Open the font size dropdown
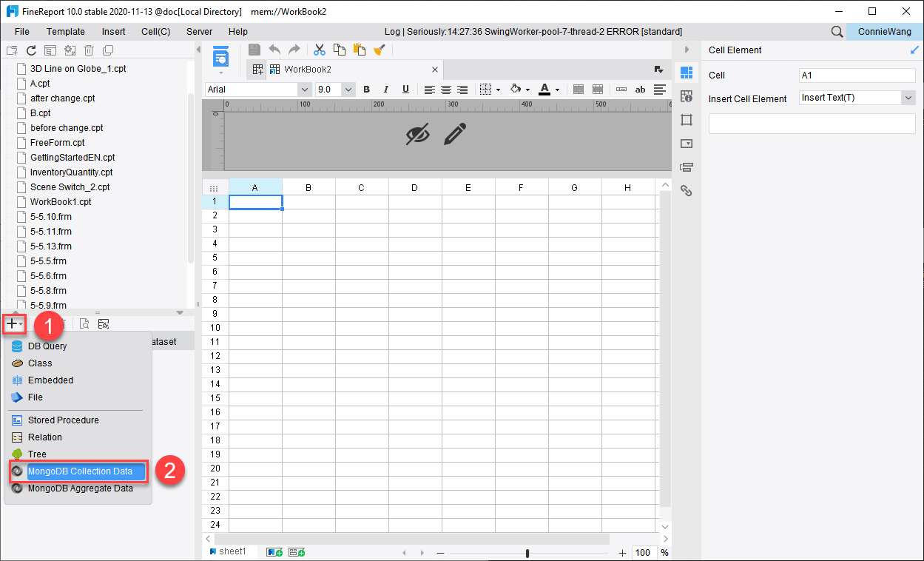 coord(348,89)
